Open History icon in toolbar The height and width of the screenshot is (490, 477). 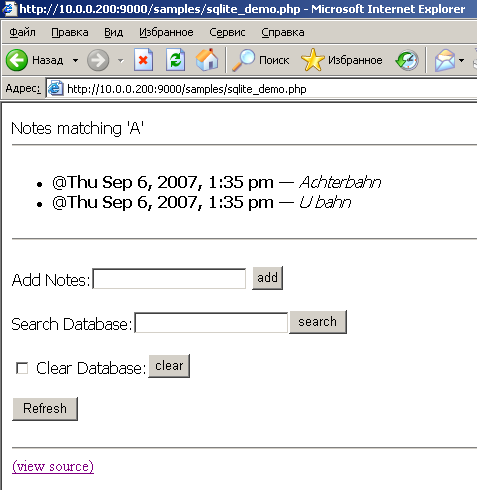point(407,60)
